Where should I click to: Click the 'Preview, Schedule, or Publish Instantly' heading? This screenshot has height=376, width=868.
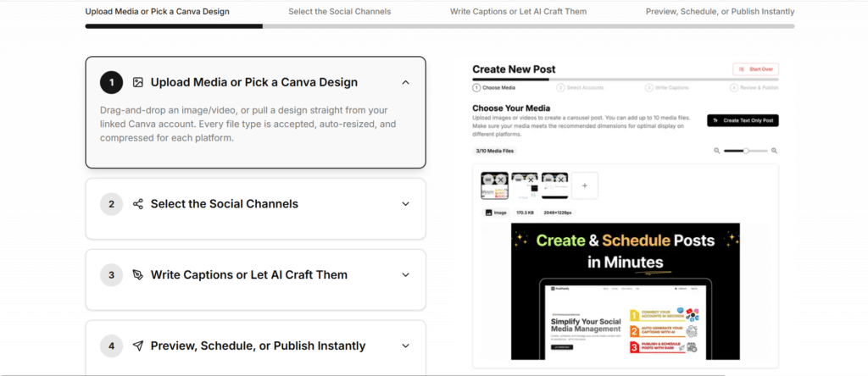point(258,346)
